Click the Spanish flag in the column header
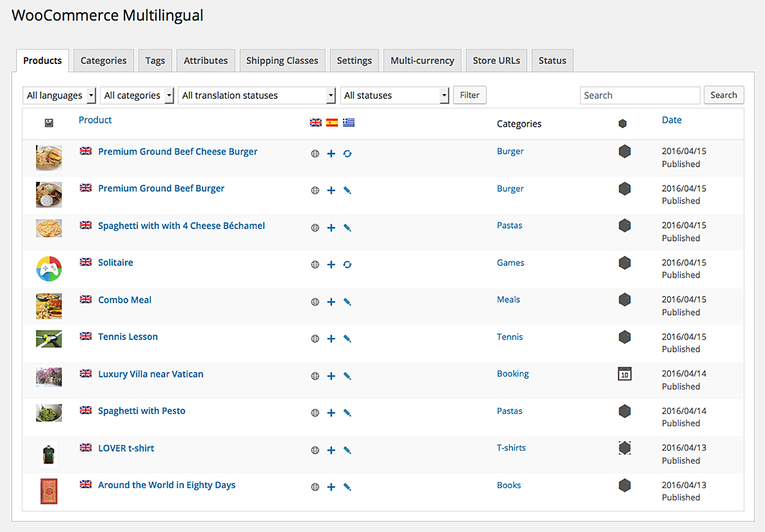 pos(331,122)
